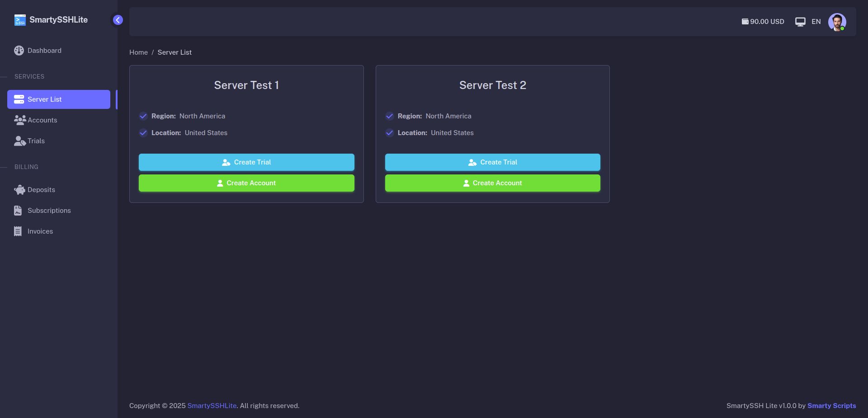The width and height of the screenshot is (868, 418).
Task: Go to Home breadcrumb link
Action: point(138,52)
